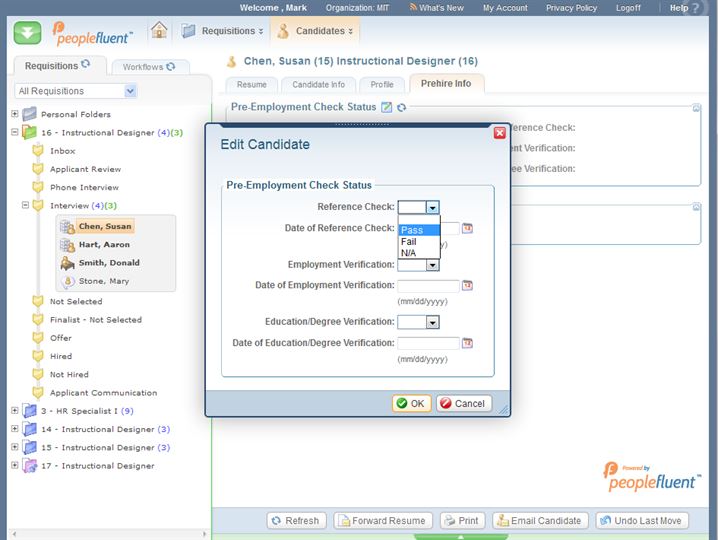
Task: Expand the 3 - HR Specialist I folder
Action: [15, 411]
